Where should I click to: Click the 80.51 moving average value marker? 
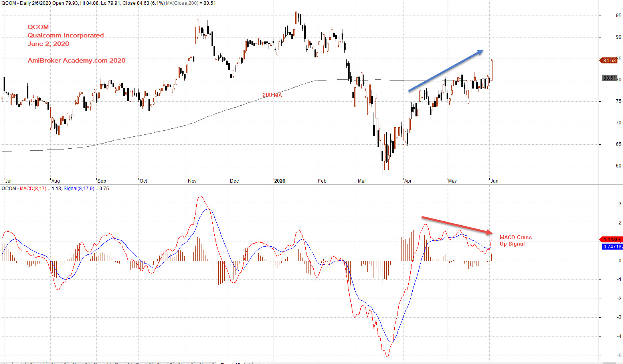[x=609, y=78]
